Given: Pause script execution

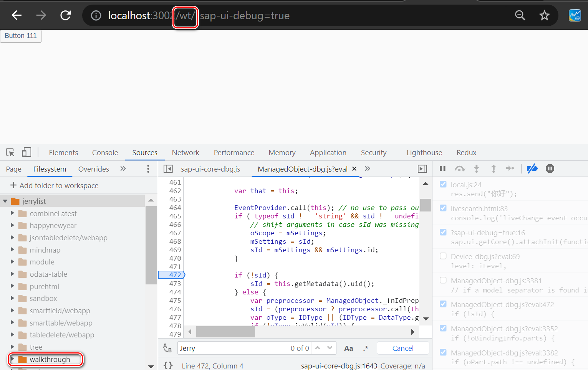Looking at the screenshot, I should [x=442, y=168].
